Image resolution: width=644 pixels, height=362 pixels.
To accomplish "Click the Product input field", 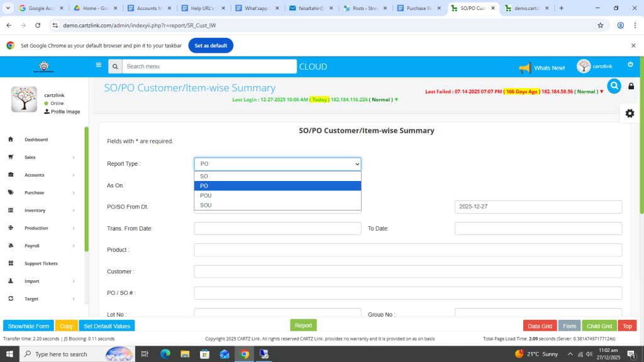I will pyautogui.click(x=408, y=250).
